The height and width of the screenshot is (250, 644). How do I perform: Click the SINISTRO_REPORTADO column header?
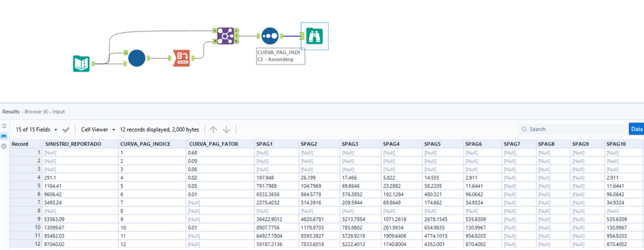[x=81, y=144]
